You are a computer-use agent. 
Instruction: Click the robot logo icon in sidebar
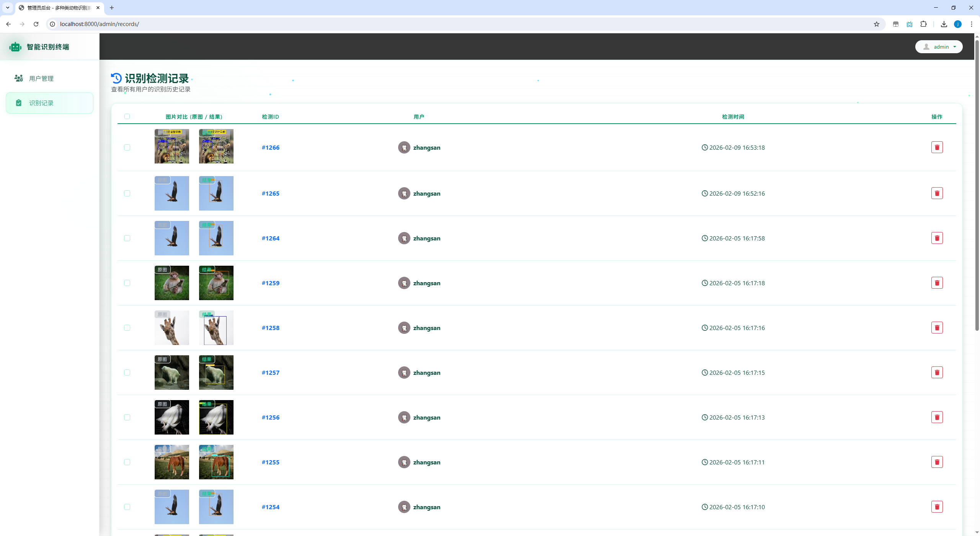15,47
